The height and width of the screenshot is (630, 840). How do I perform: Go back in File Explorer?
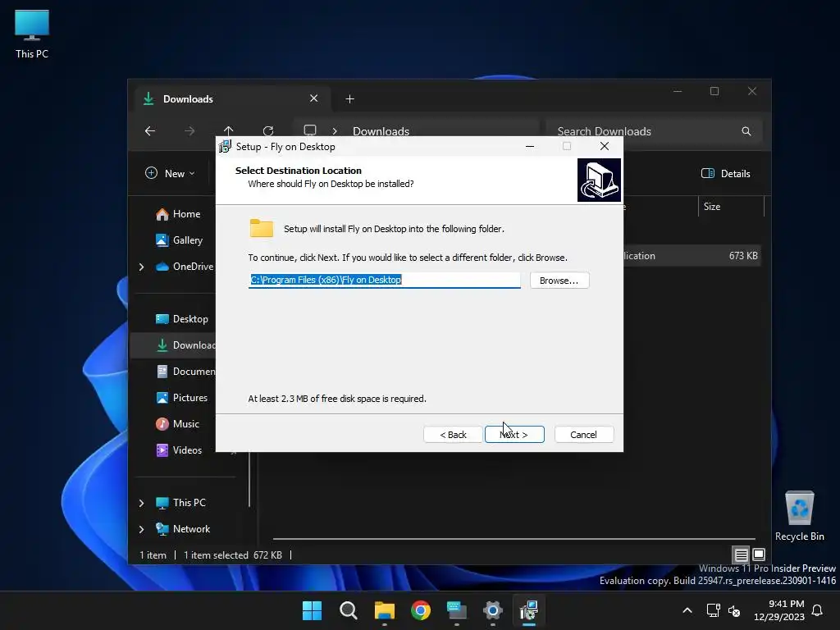click(150, 130)
